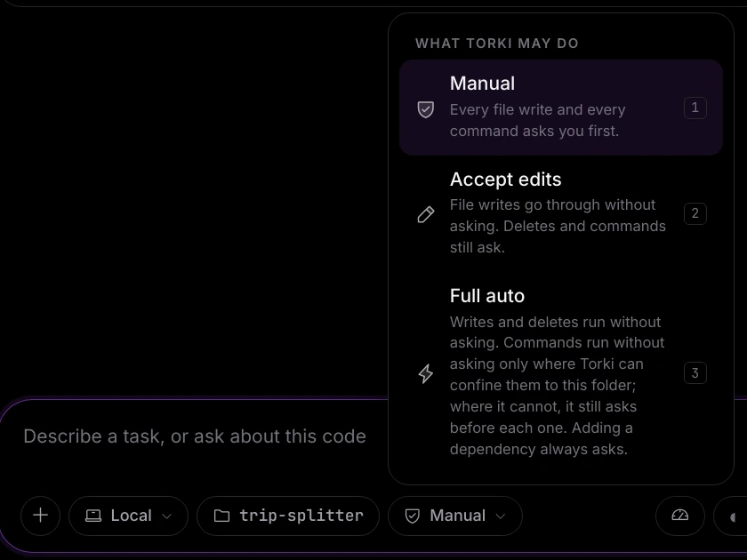747x560 pixels.
Task: Choose the Accept edits mode
Action: tap(561, 213)
